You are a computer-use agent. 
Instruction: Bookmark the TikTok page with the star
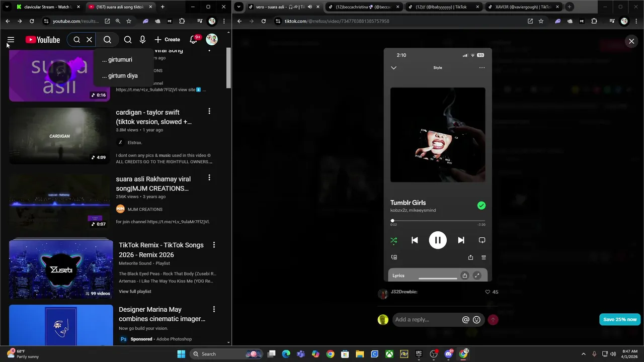point(541,21)
